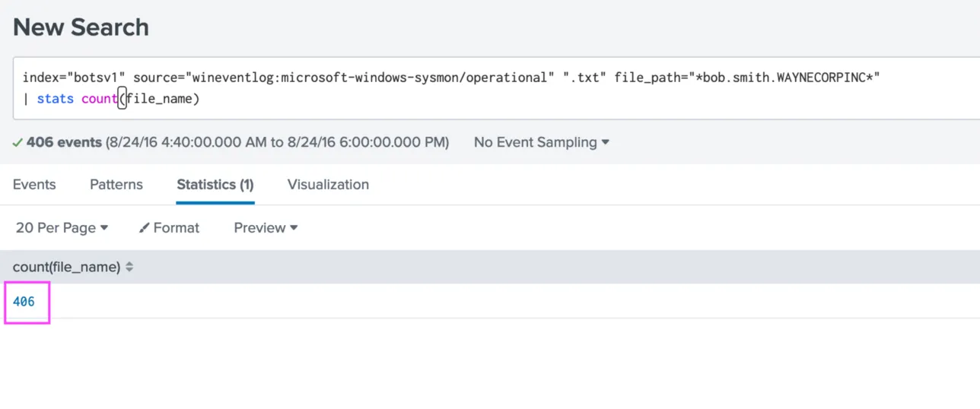
Task: Sort by count(file_name) column header
Action: (73, 267)
